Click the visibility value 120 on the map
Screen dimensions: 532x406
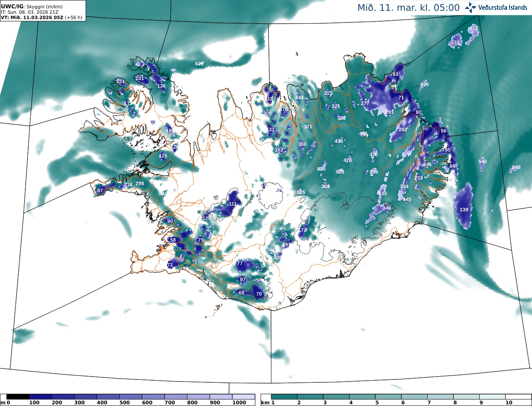(207, 218)
